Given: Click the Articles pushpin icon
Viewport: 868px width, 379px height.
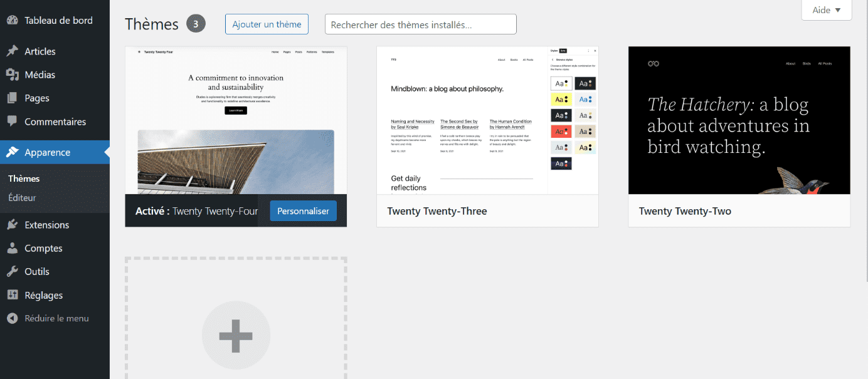Looking at the screenshot, I should (x=12, y=51).
